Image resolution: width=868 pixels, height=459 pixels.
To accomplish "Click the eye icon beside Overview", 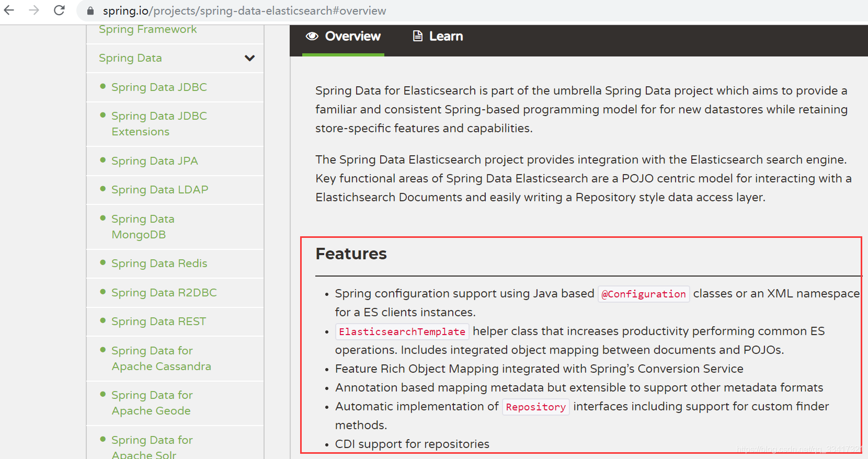I will click(x=312, y=36).
